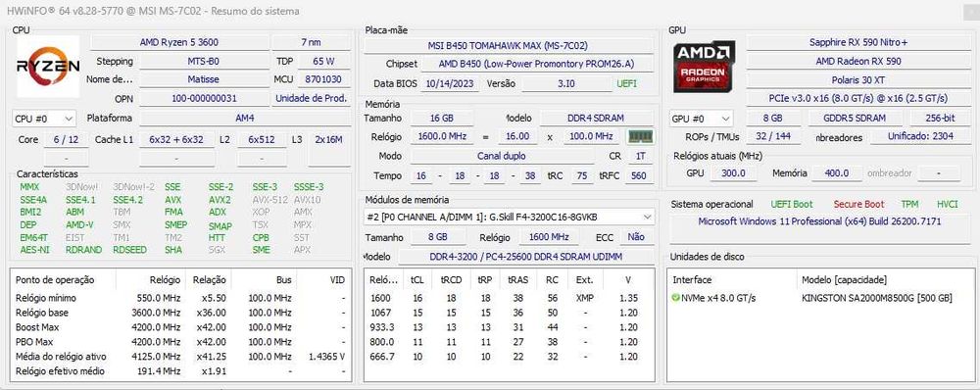The height and width of the screenshot is (390, 980).
Task: Click the MSI B450 TOMAHAWK MAX field
Action: (508, 46)
